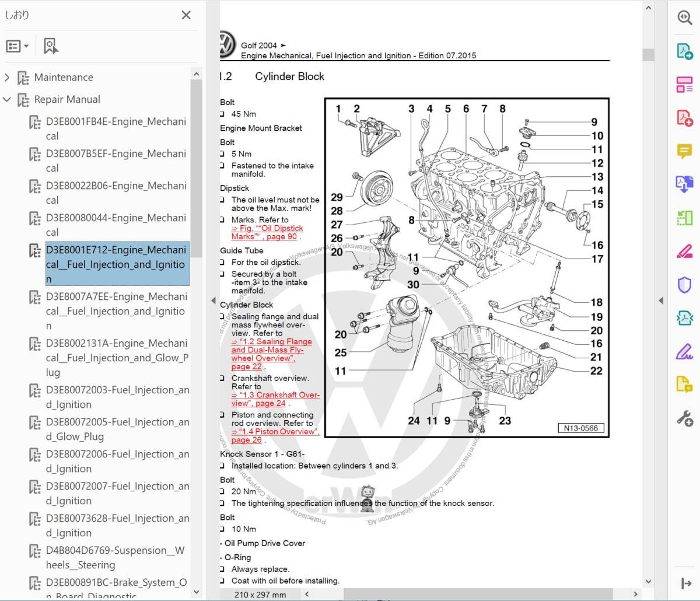Click bookmark icon beside D3E80072003 entry
The image size is (700, 601).
pos(35,390)
